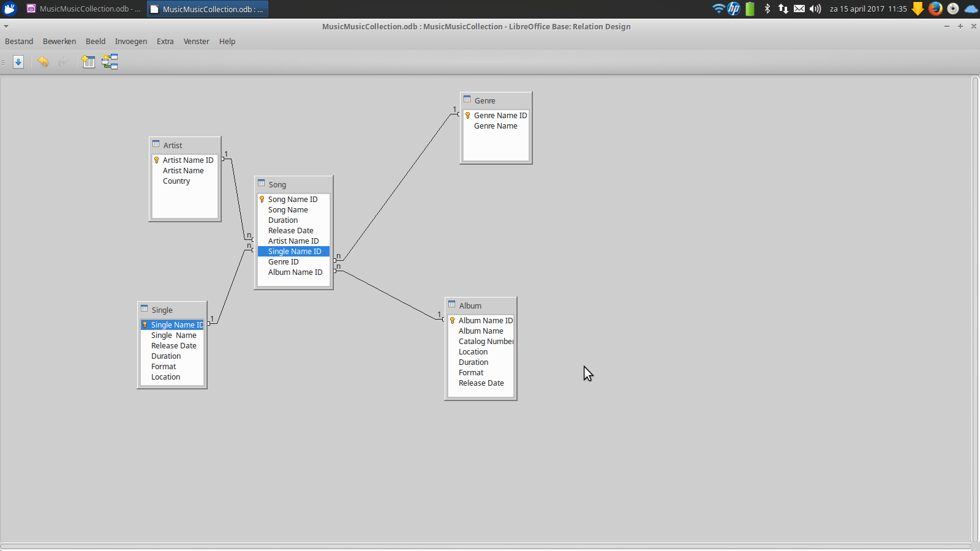Switch to first MusicMusicCollection.odb taskbar window
The image size is (980, 551).
tap(84, 9)
